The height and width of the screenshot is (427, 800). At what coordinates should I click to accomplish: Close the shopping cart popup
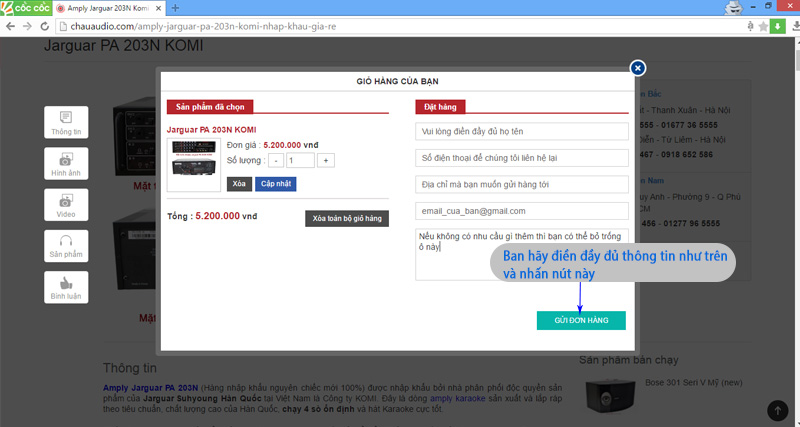tap(637, 68)
